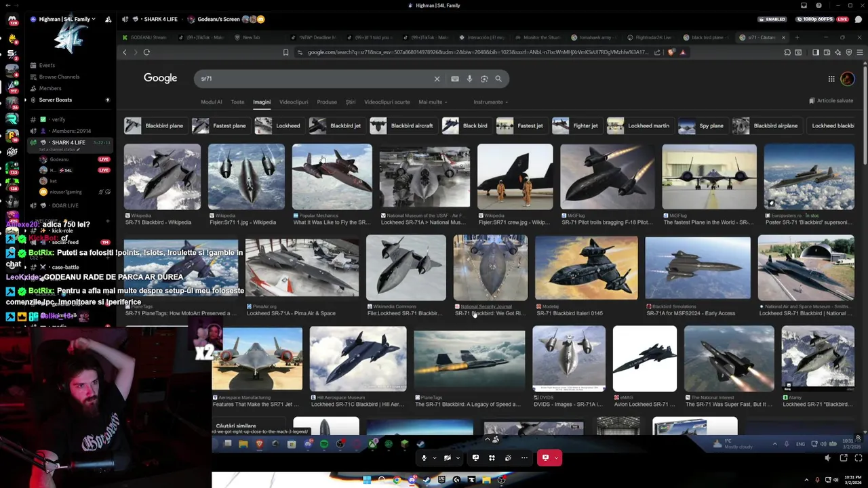
Task: Switch to Modul AI tab
Action: coord(211,102)
